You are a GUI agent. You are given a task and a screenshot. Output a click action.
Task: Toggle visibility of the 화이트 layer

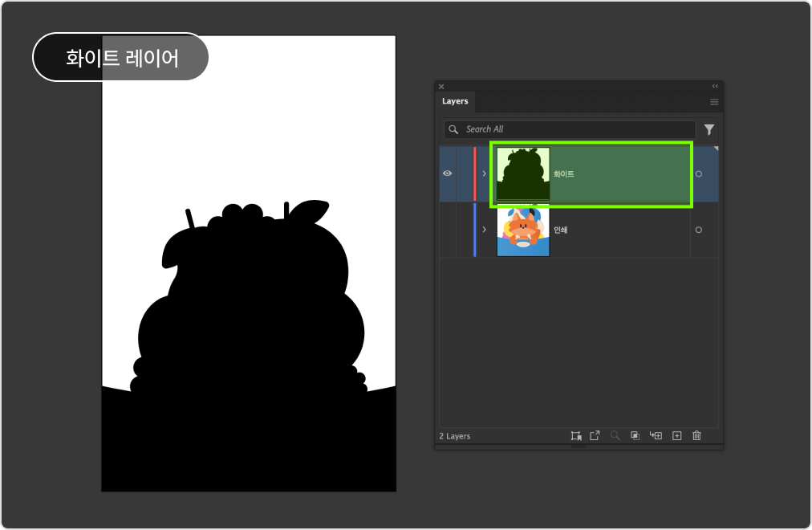pos(447,173)
